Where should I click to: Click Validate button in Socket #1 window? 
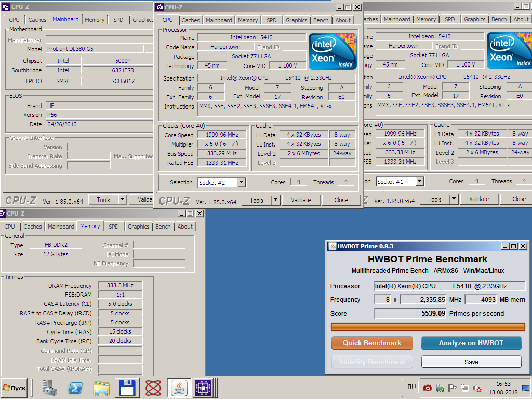click(x=479, y=199)
